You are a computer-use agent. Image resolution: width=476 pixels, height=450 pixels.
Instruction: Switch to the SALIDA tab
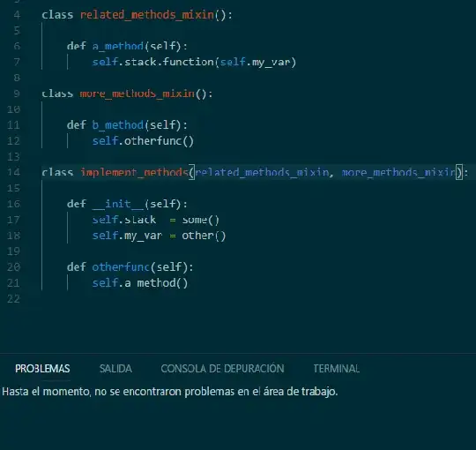115,369
